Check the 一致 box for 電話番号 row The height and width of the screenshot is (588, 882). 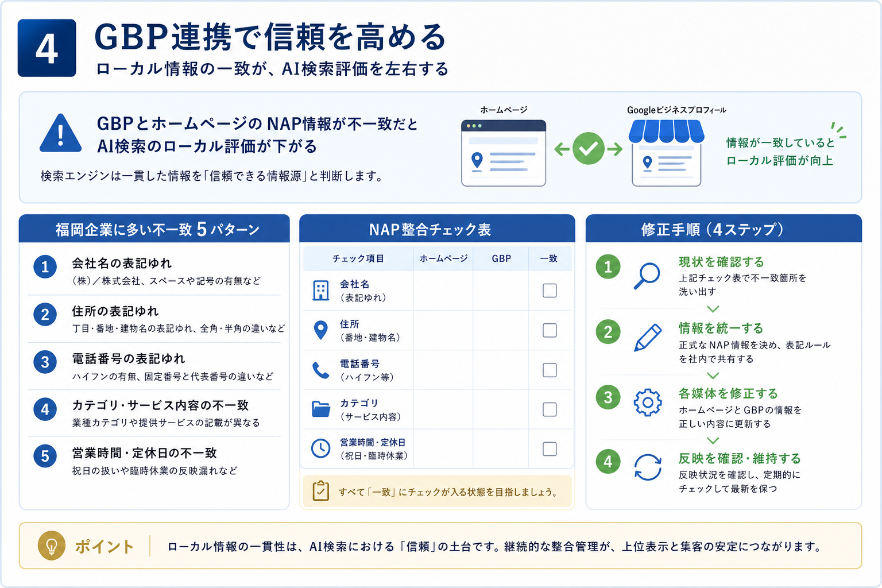click(x=550, y=370)
